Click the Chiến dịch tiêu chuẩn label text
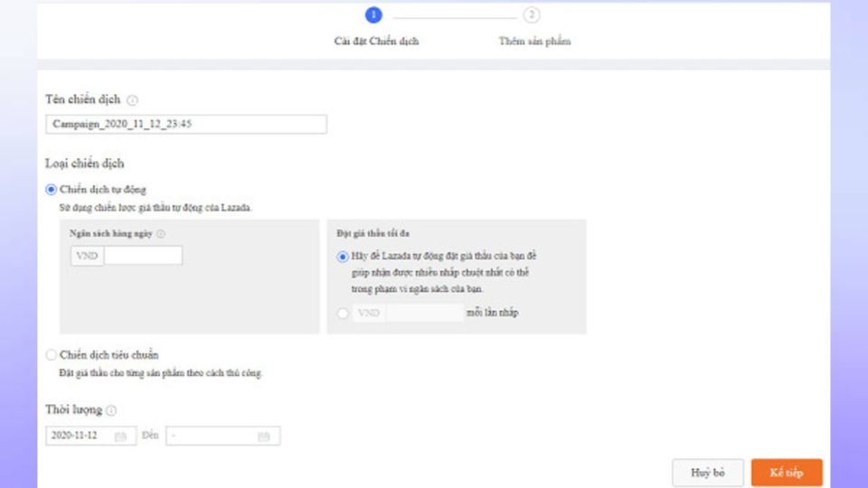 tap(109, 354)
